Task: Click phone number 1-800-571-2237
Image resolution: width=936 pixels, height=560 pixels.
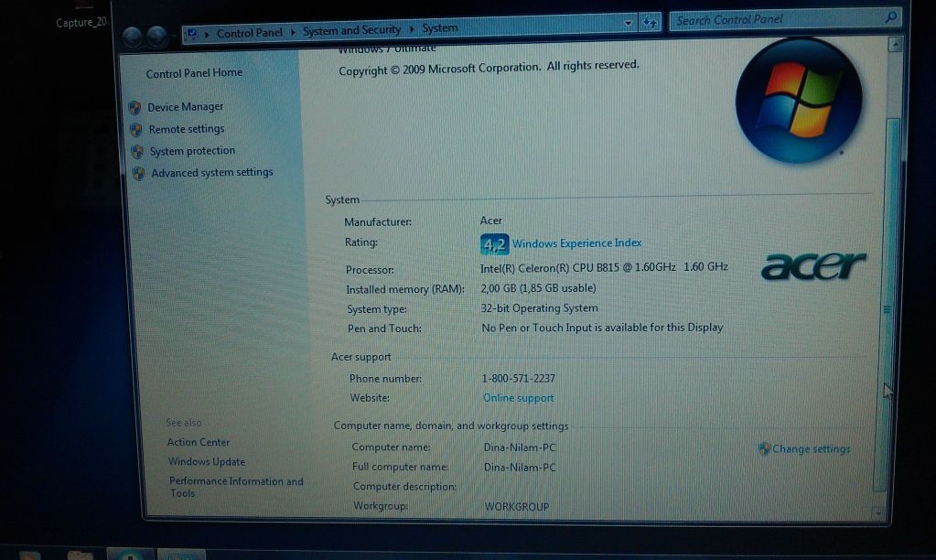Action: coord(518,379)
